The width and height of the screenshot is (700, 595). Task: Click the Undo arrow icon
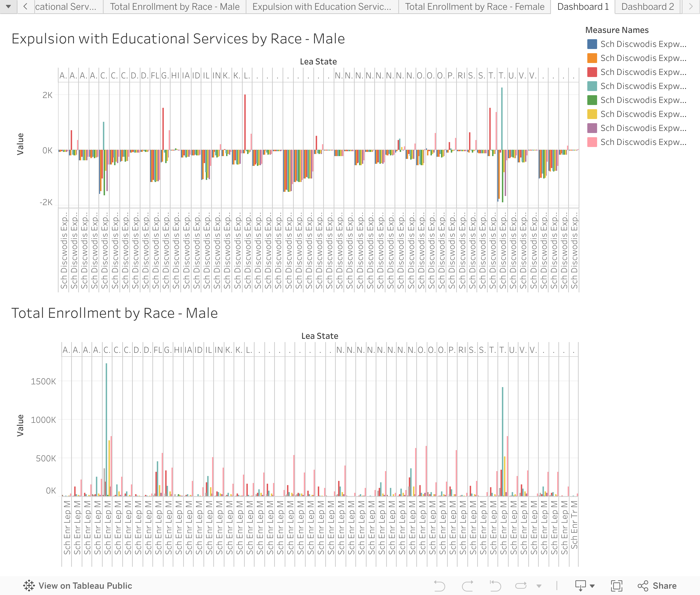439,586
